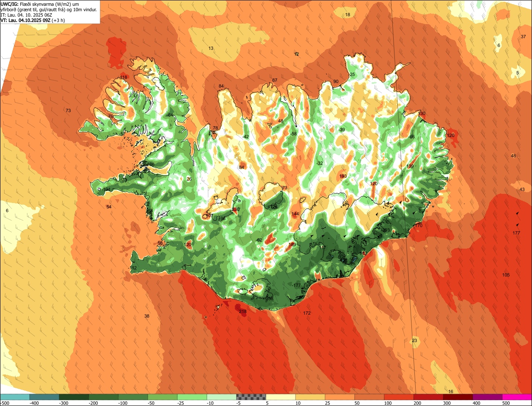Image resolution: width=532 pixels, height=406 pixels.
Task: Click the map value '172' south of Iceland
Action: click(x=307, y=313)
